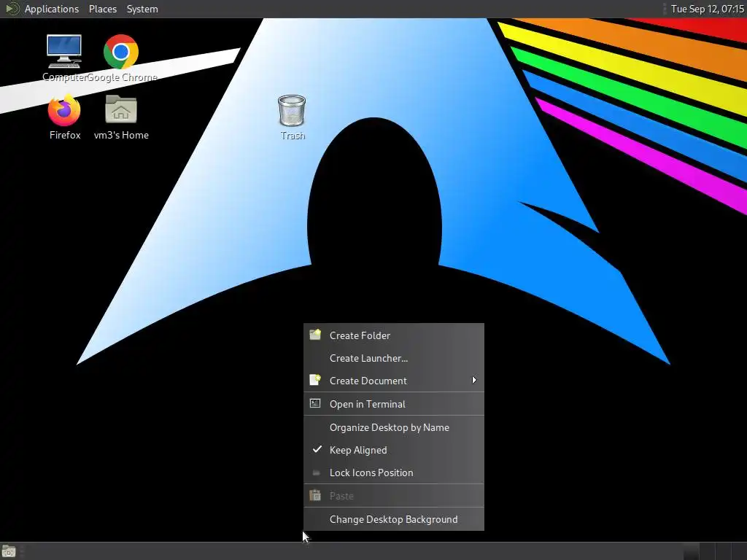Screen dimensions: 747x560
Task: Click the clock showing Tue Sep 12, 07:15
Action: [707, 9]
